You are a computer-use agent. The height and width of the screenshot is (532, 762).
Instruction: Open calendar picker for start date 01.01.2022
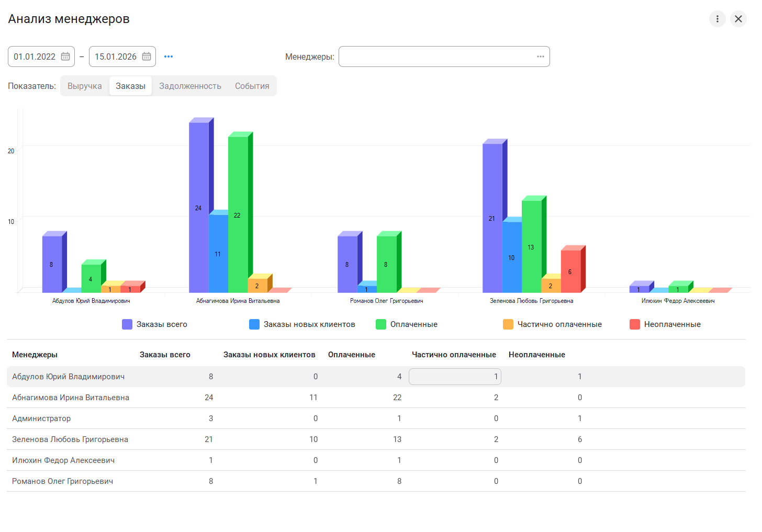pos(65,56)
